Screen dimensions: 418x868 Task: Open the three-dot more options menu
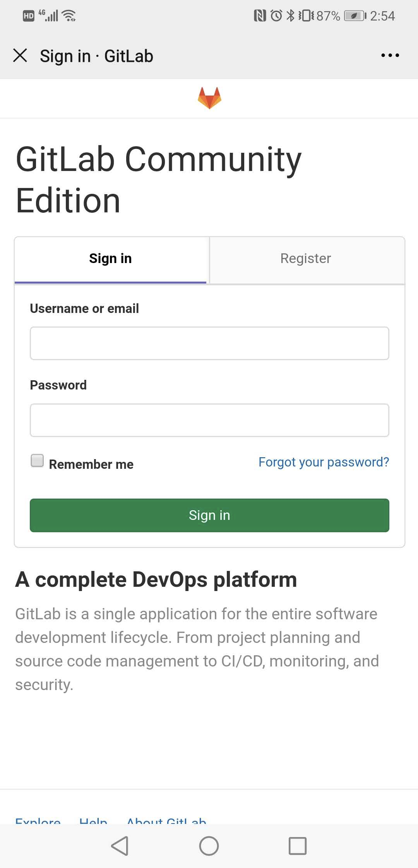tap(390, 55)
